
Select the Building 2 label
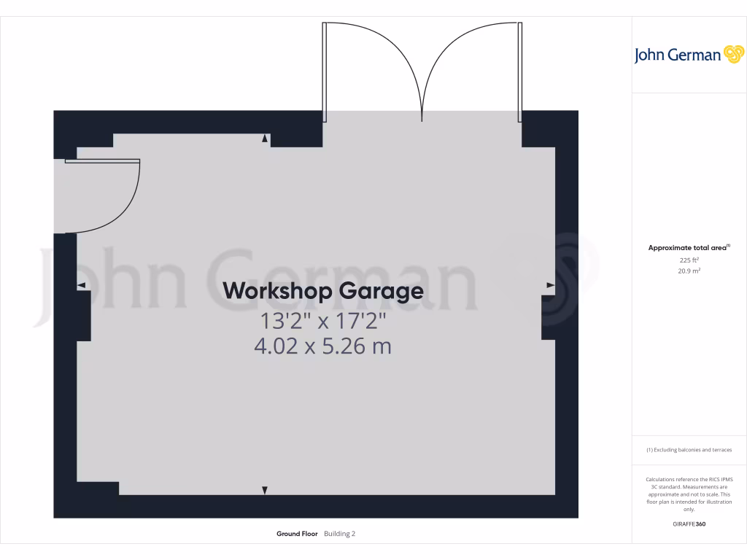click(x=339, y=534)
